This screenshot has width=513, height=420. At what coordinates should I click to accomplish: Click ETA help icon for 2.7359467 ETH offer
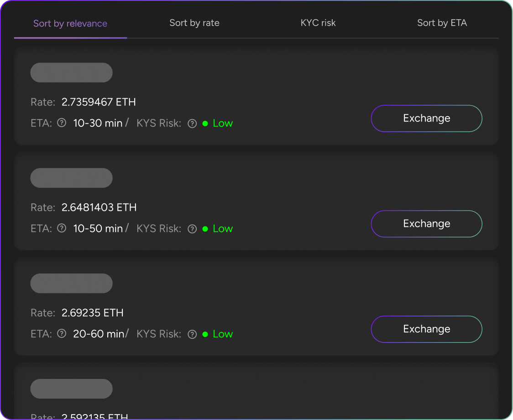click(x=62, y=123)
